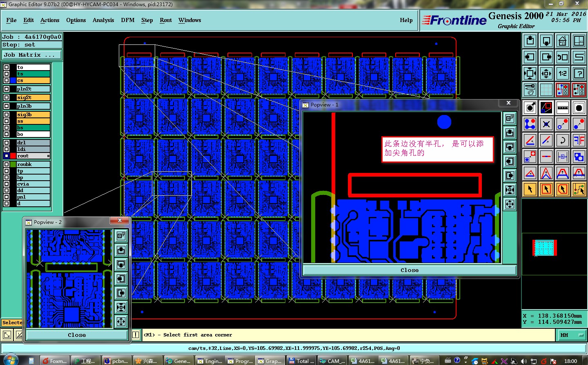Open the Help menu

coord(406,20)
